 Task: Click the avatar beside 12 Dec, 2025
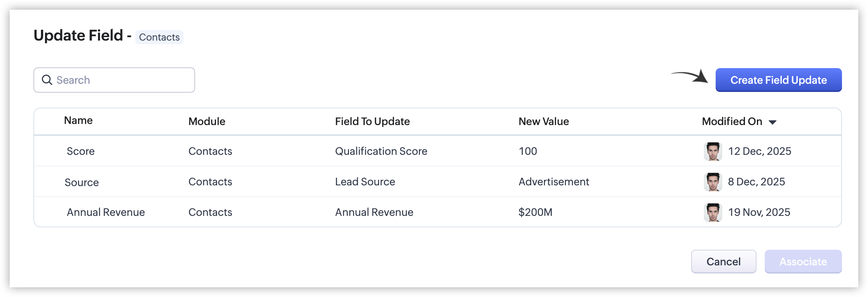point(713,151)
